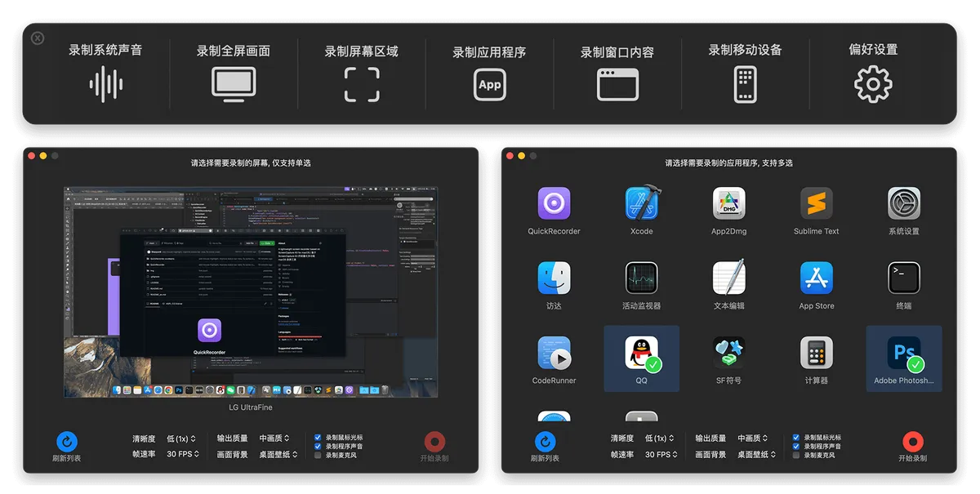Choose 录制全屏画面 monitor icon
Image resolution: width=980 pixels, height=494 pixels.
click(x=234, y=83)
